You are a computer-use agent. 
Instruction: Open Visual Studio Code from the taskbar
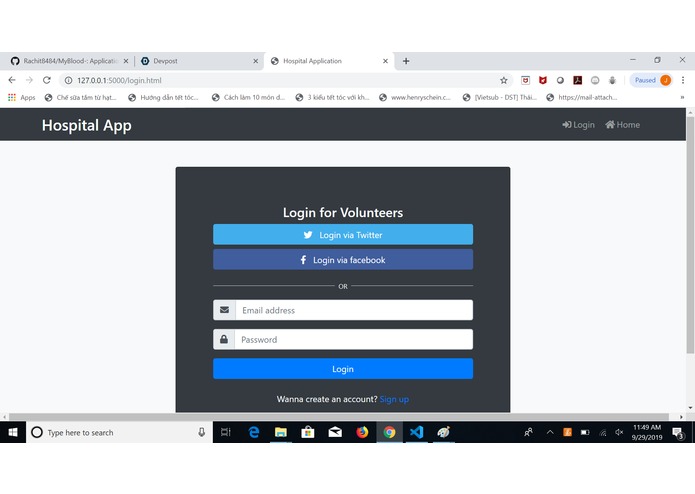[x=416, y=432]
